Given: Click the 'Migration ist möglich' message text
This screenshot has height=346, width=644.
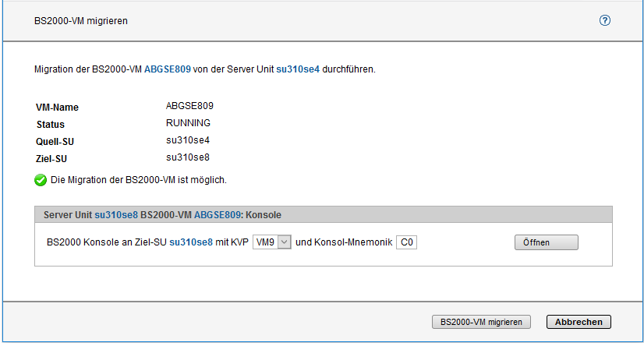Looking at the screenshot, I should [x=138, y=180].
